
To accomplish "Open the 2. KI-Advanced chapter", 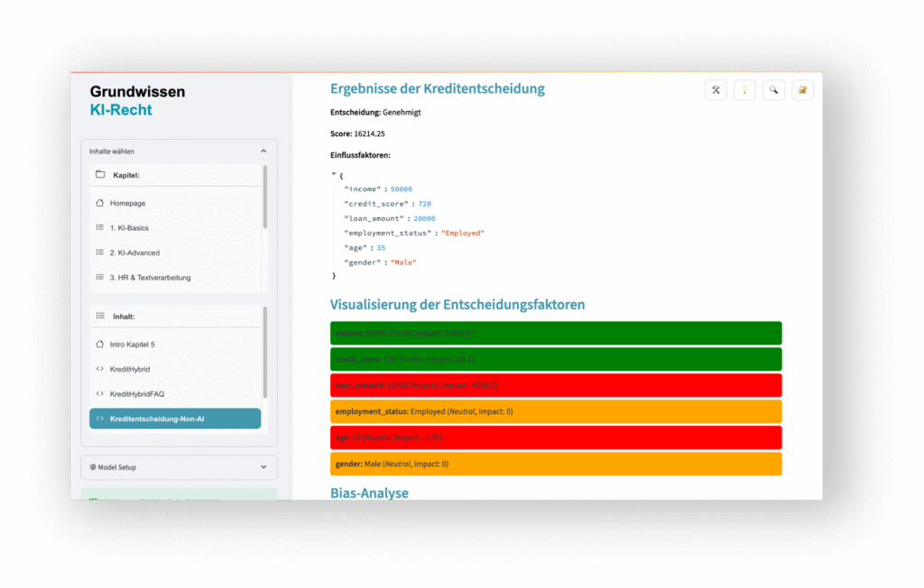I will pyautogui.click(x=134, y=253).
